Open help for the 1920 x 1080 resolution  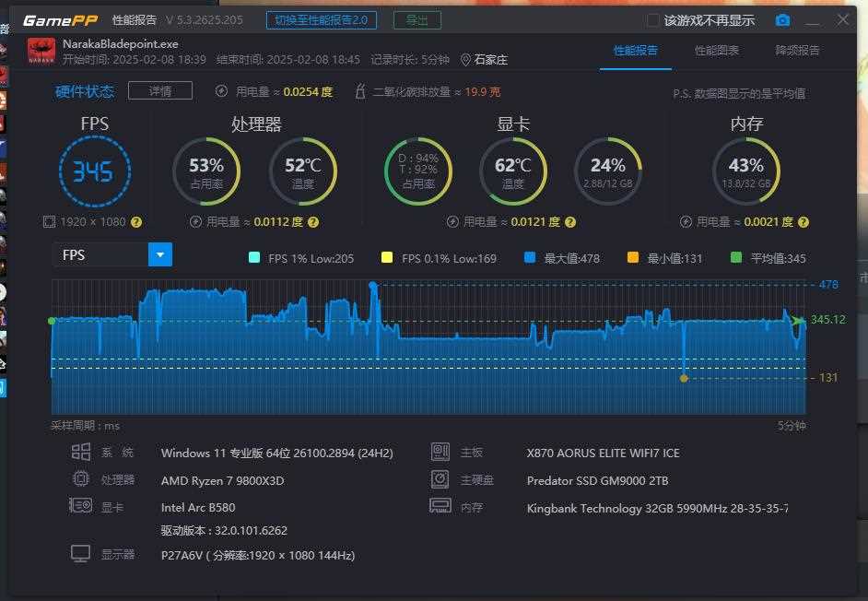click(136, 222)
